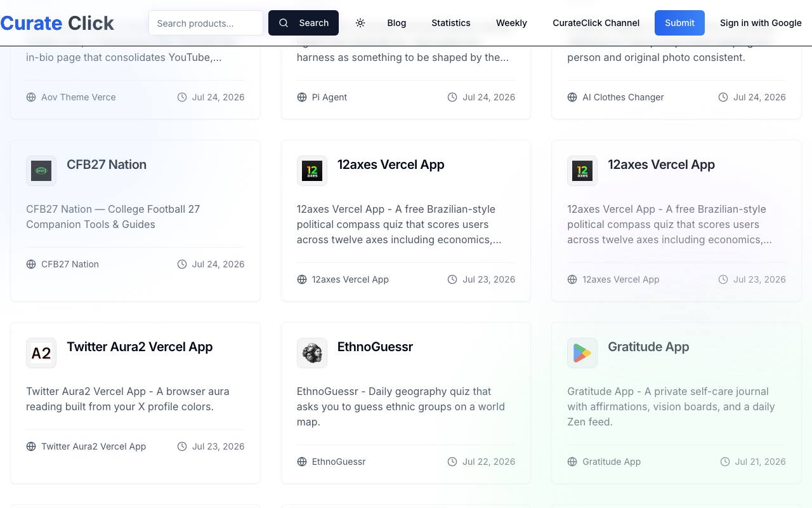812x508 pixels.
Task: Click the globe icon beside Gratitude App
Action: coord(572,462)
